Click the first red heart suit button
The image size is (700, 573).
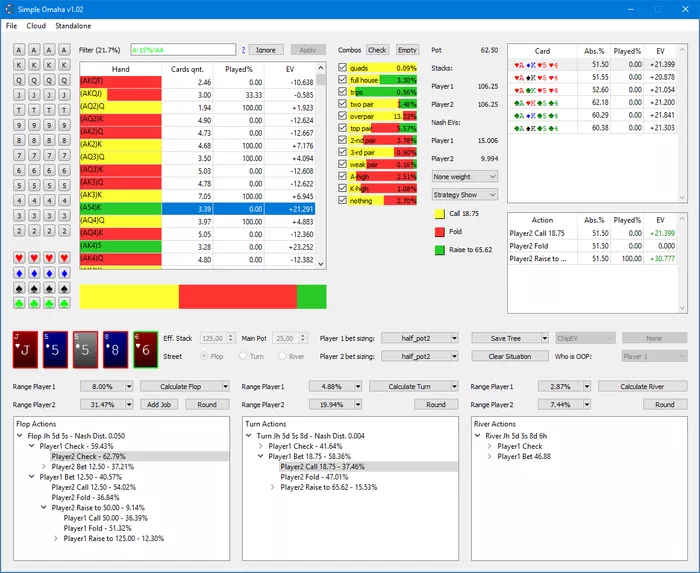(x=19, y=258)
